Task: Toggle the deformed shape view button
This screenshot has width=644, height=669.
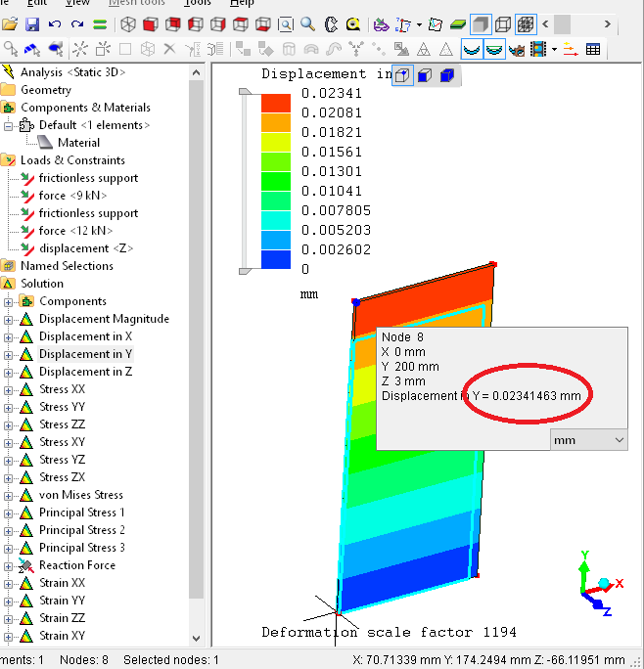Action: [472, 50]
